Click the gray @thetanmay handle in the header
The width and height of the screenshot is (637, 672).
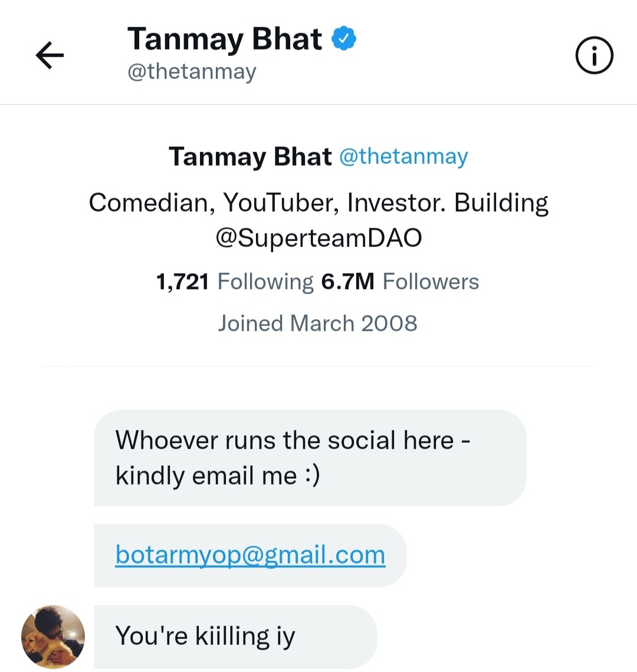[x=192, y=71]
